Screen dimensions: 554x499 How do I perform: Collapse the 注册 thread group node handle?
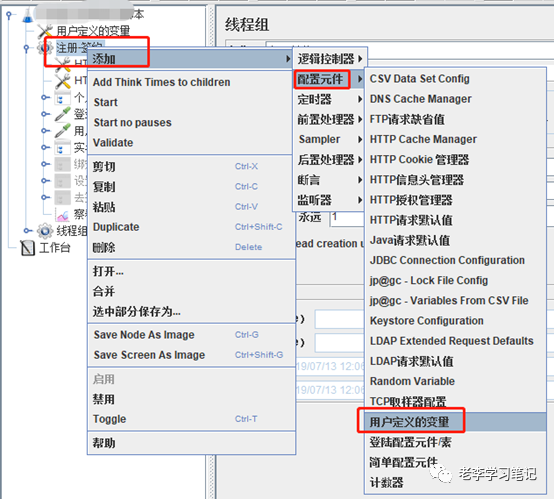26,47
